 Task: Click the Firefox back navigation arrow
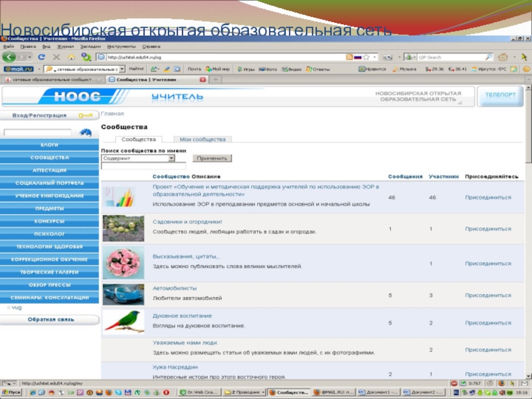pyautogui.click(x=9, y=57)
